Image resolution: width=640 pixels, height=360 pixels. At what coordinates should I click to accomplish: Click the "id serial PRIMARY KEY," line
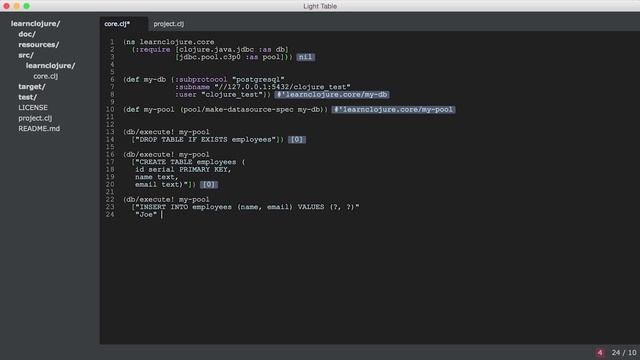point(183,169)
